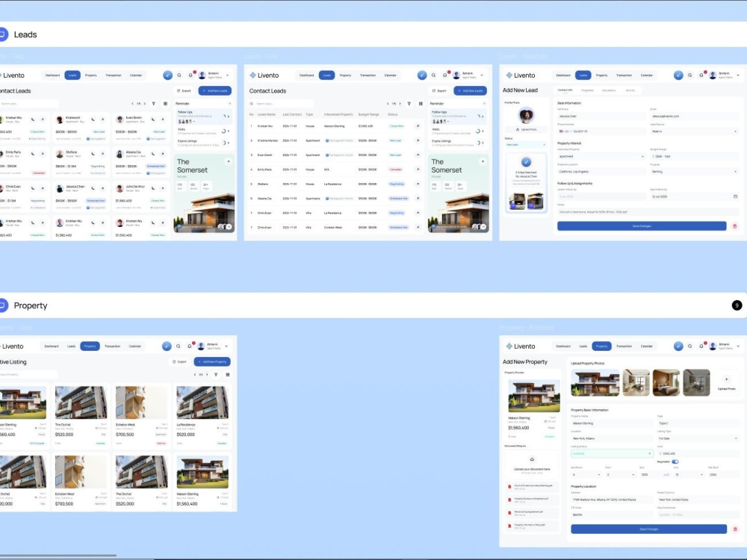Click Save Changes in Add New Property frame
The width and height of the screenshot is (747, 560).
[649, 529]
